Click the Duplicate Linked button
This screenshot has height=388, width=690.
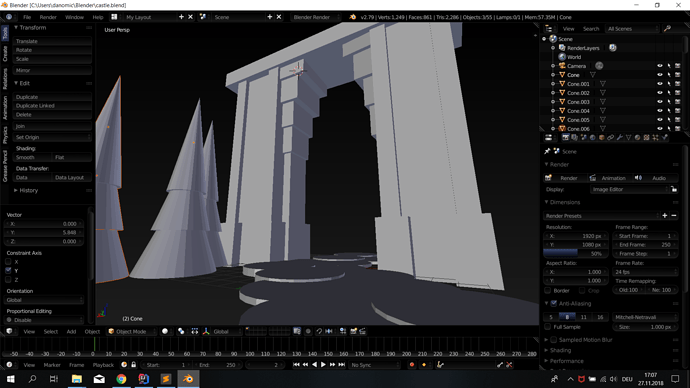tap(52, 106)
